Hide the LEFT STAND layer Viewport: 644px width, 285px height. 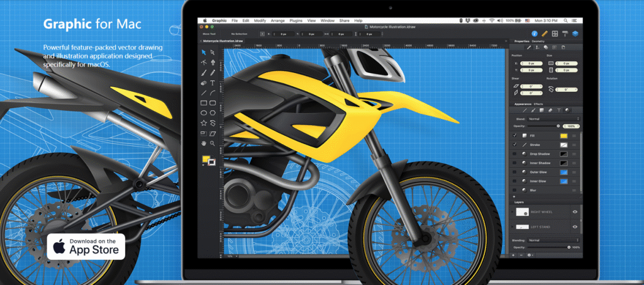pyautogui.click(x=575, y=226)
